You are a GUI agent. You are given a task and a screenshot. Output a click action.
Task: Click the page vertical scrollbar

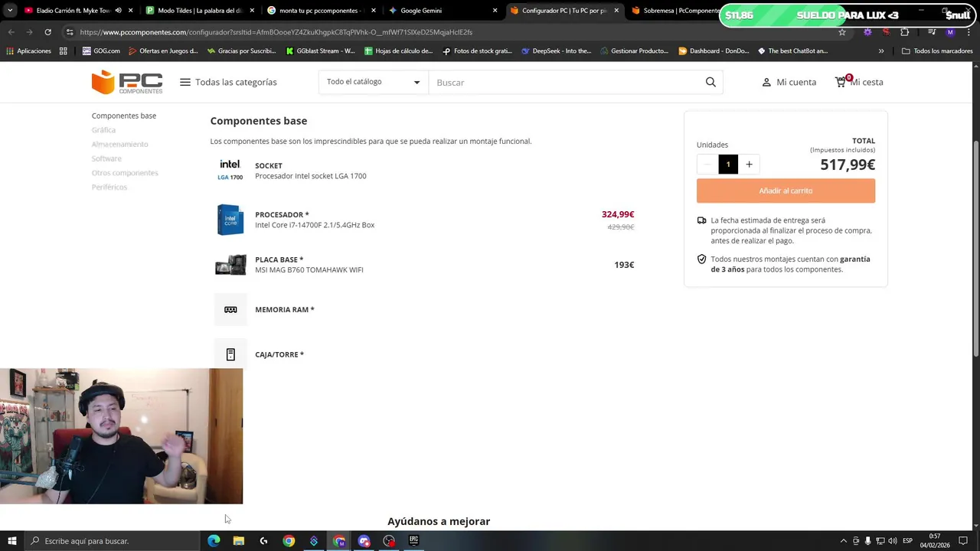(x=975, y=249)
